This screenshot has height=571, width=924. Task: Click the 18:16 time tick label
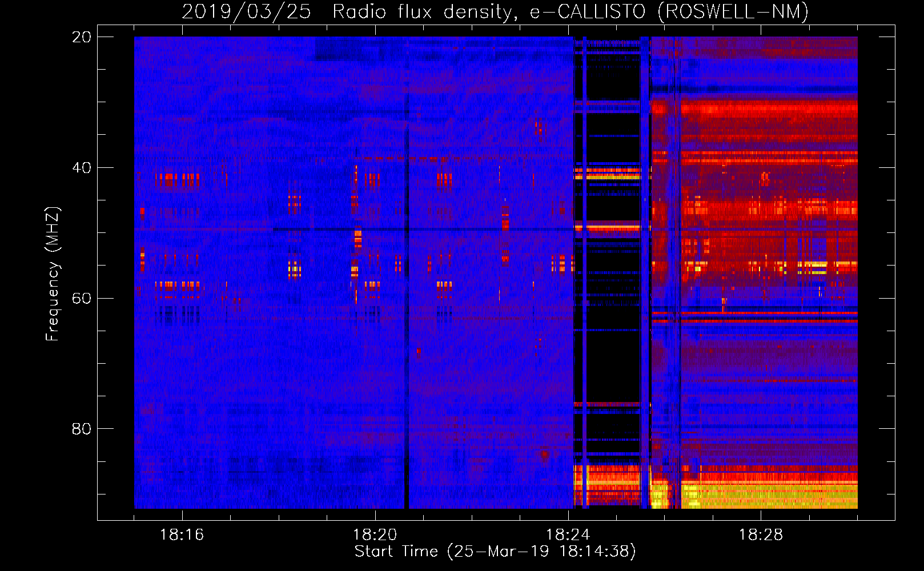(x=182, y=535)
